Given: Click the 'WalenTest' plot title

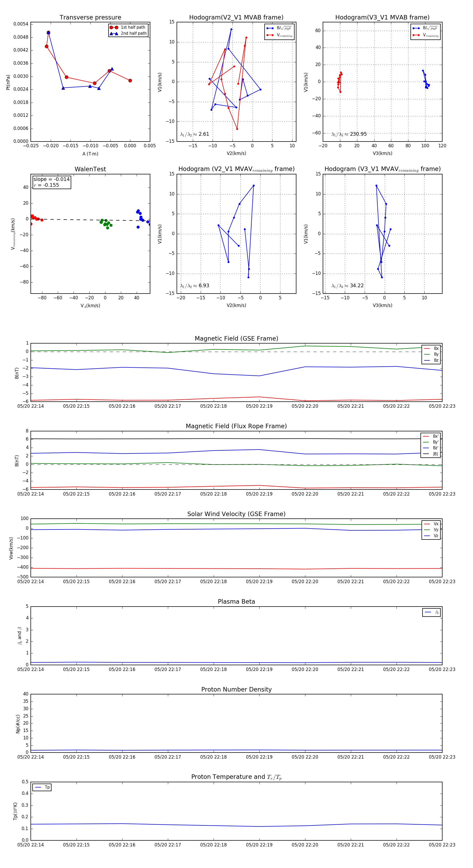Looking at the screenshot, I should pyautogui.click(x=90, y=169).
